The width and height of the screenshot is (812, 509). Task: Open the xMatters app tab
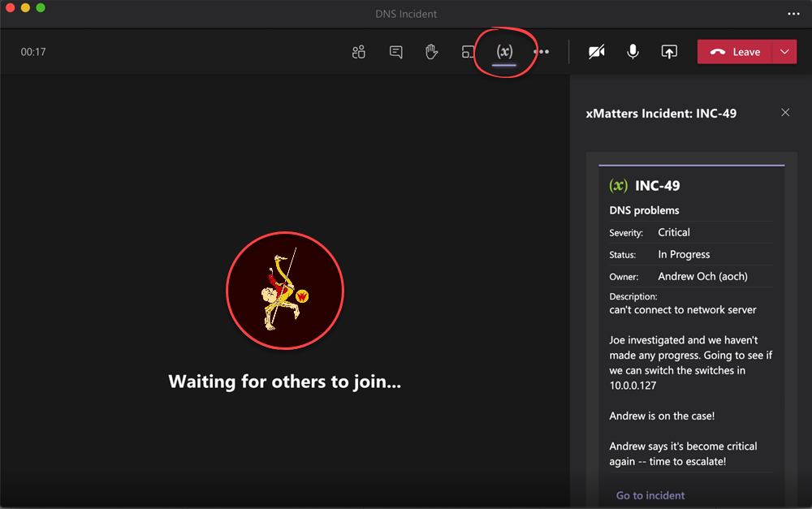click(x=504, y=52)
